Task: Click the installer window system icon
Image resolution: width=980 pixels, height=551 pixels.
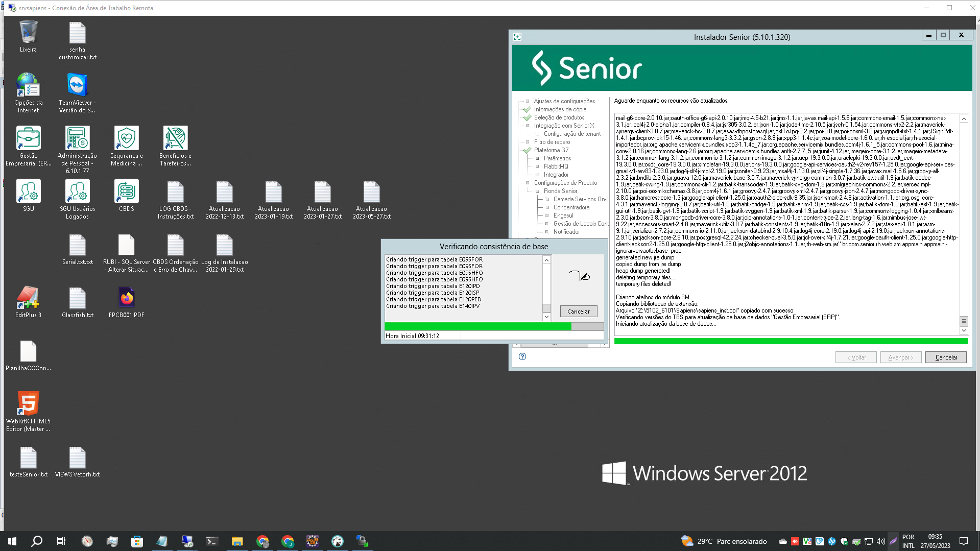Action: tap(517, 37)
